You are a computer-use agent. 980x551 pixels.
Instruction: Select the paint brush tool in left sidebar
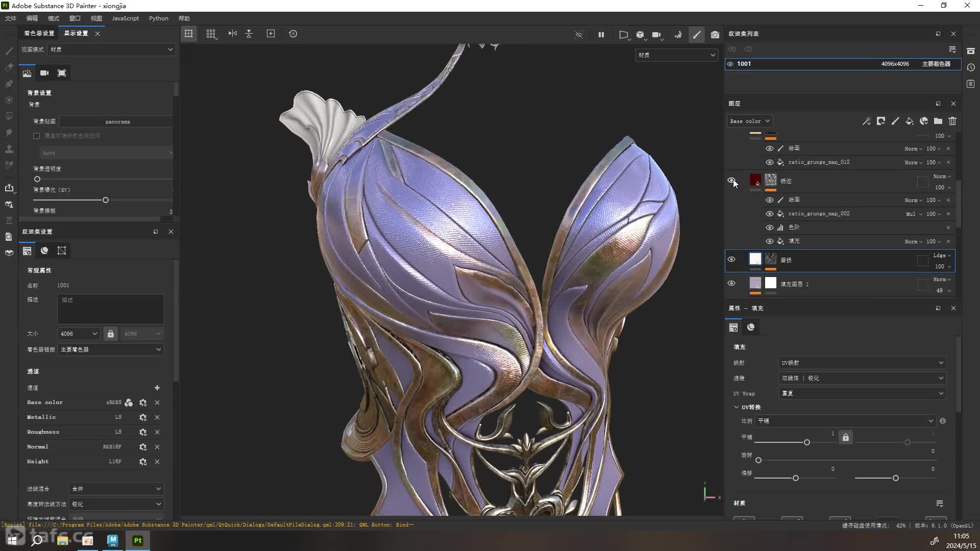click(9, 51)
